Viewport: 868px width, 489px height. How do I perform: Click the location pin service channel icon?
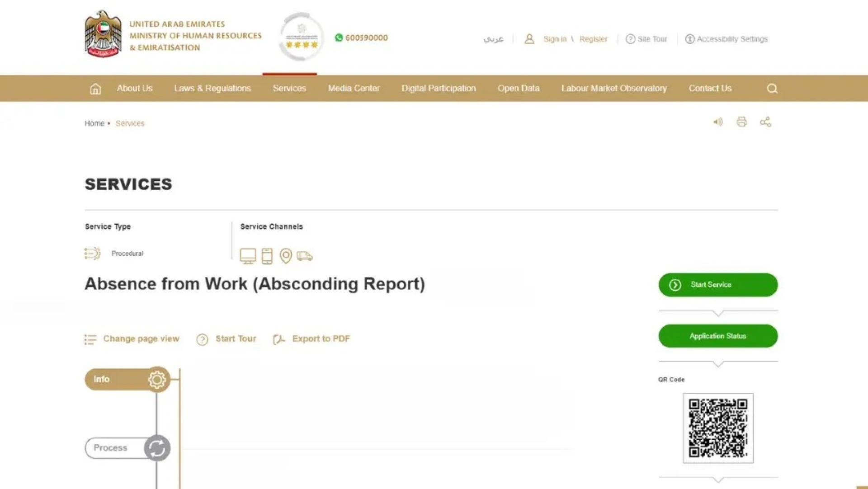[x=286, y=255]
